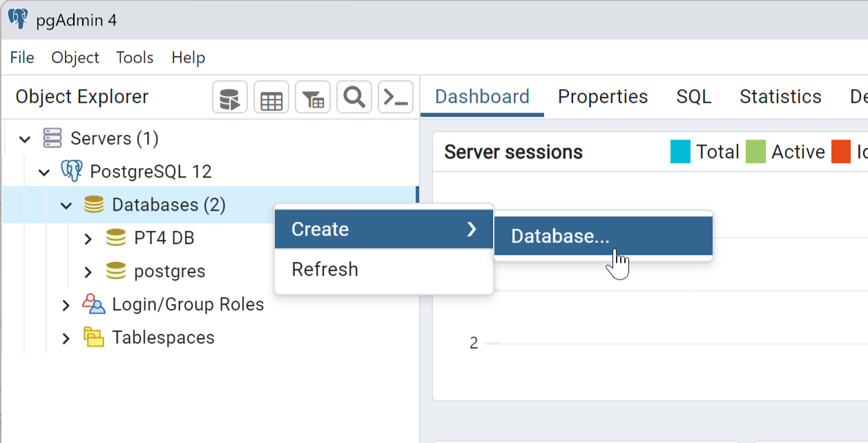Click the Databases stack icon
The width and height of the screenshot is (868, 443).
pyautogui.click(x=94, y=205)
